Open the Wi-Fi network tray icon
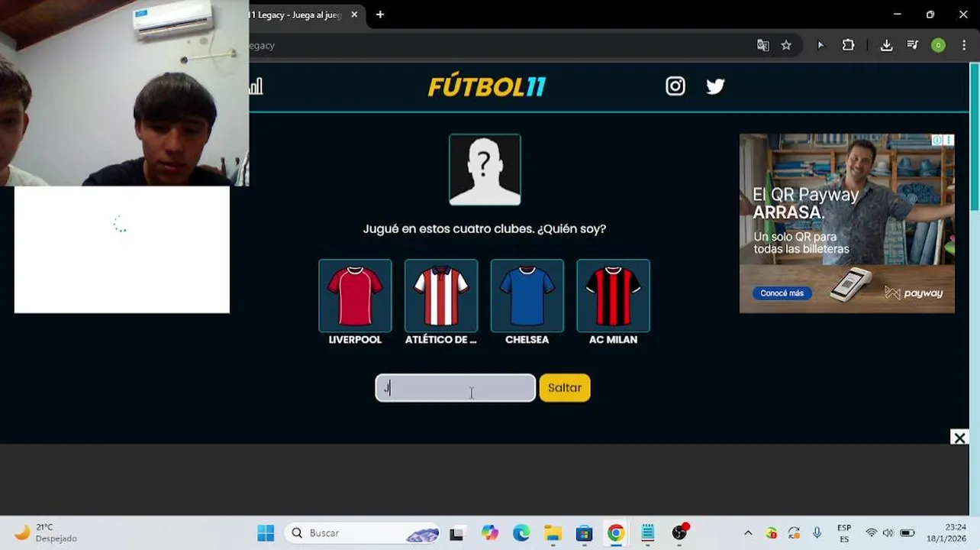Viewport: 980px width, 550px height. click(x=871, y=533)
